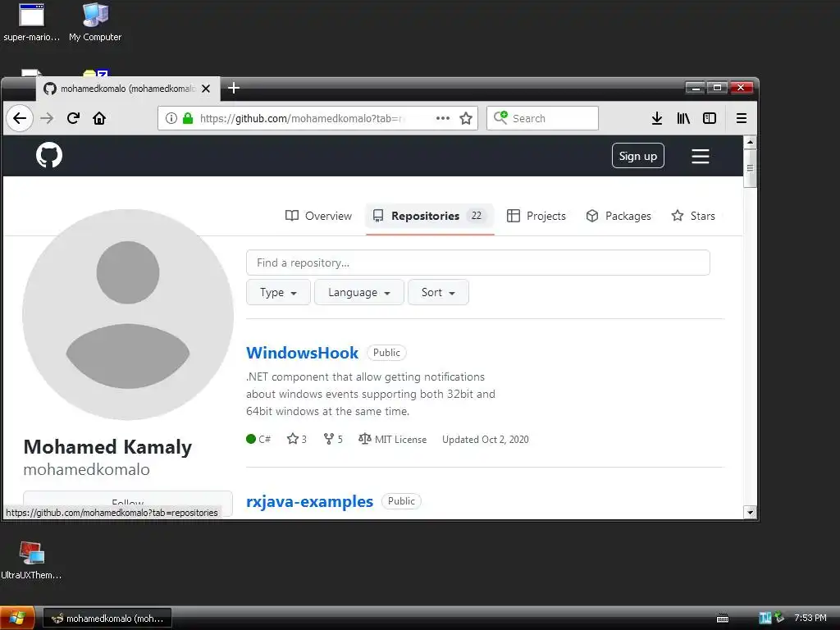Open the GitHub hamburger navigation menu
Viewport: 840px width, 630px height.
tap(701, 156)
